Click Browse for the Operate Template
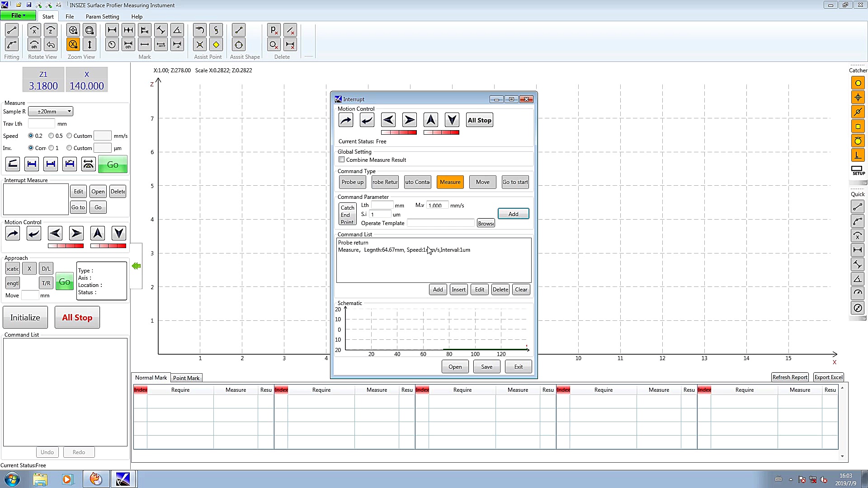The image size is (868, 488). click(x=486, y=223)
